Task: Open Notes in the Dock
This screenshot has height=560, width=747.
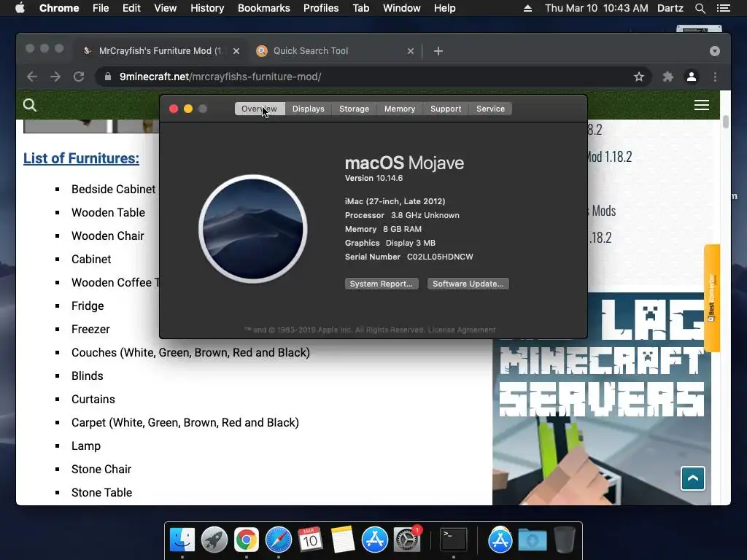Action: [x=343, y=540]
